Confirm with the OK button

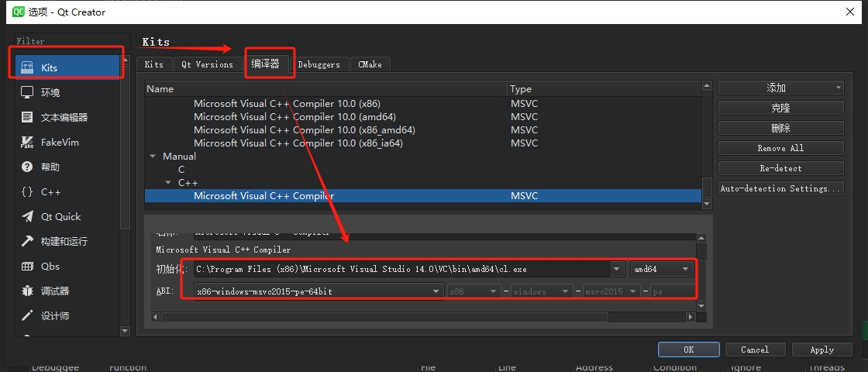tap(689, 350)
